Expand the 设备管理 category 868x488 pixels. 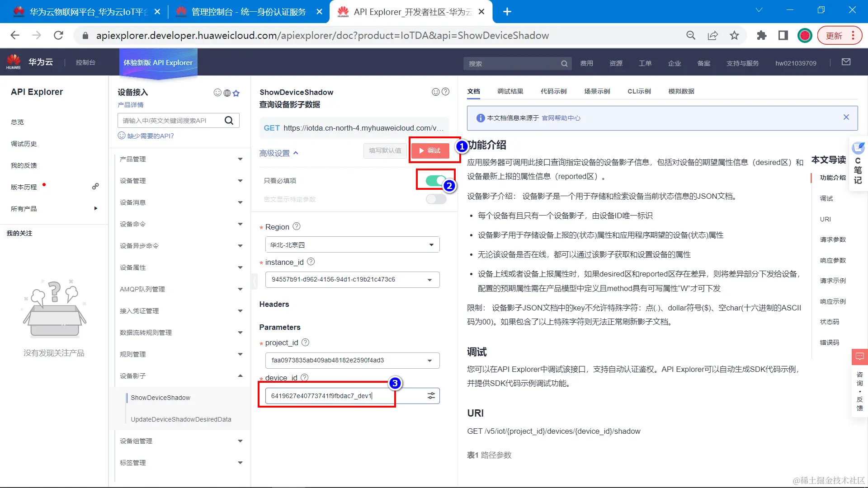click(181, 181)
